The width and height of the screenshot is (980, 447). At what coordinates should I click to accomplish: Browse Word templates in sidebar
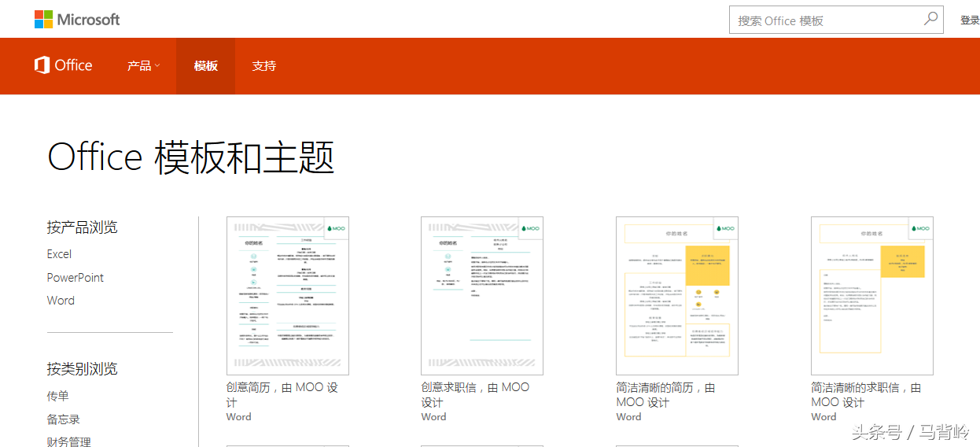pyautogui.click(x=61, y=301)
